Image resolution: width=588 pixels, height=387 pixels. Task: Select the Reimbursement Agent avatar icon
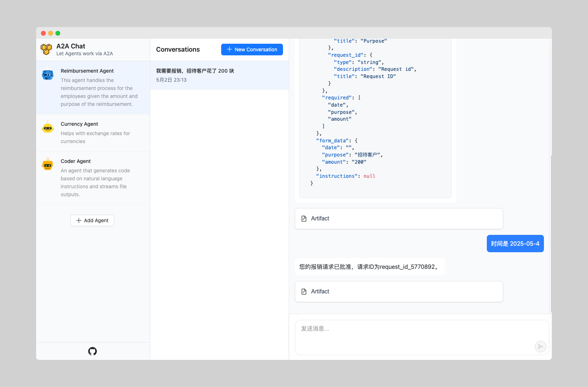tap(48, 75)
